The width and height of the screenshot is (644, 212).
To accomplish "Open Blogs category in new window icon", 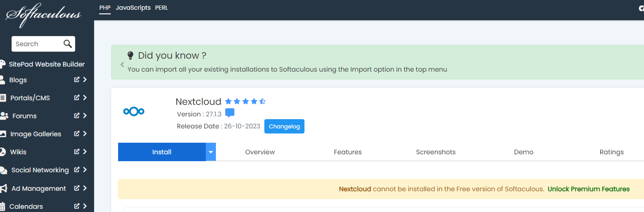I will (77, 80).
